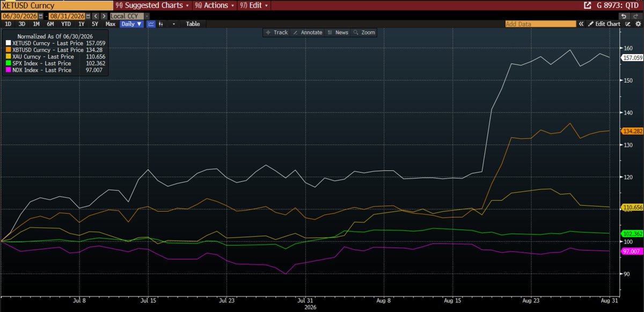The height and width of the screenshot is (312, 644).
Task: Click the 102.362 price label on axis
Action: (631, 234)
